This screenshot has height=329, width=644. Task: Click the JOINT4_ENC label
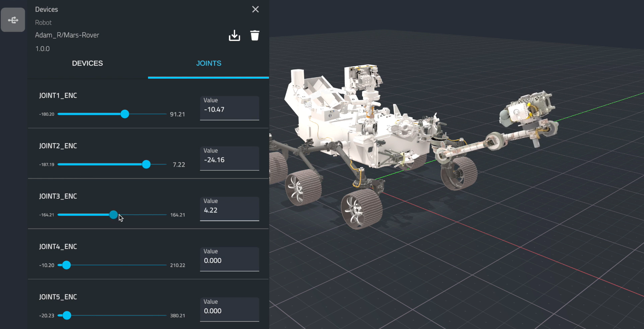click(x=58, y=247)
